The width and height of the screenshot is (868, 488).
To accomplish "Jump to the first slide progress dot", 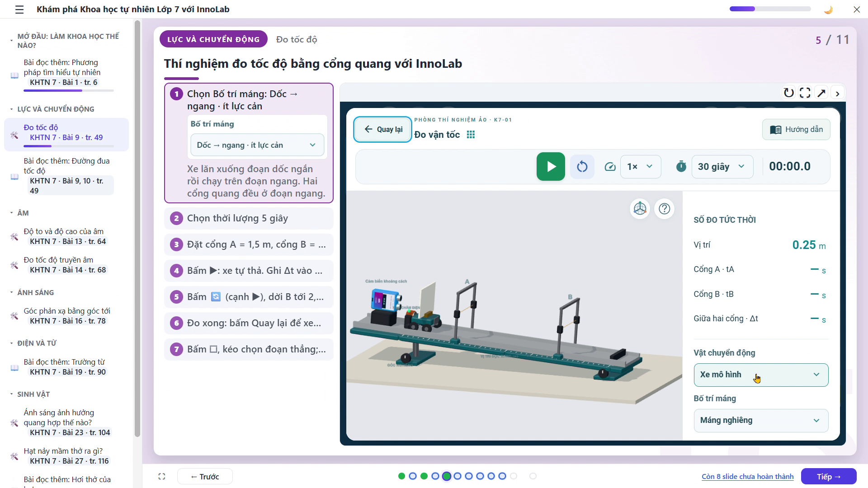I will 401,476.
